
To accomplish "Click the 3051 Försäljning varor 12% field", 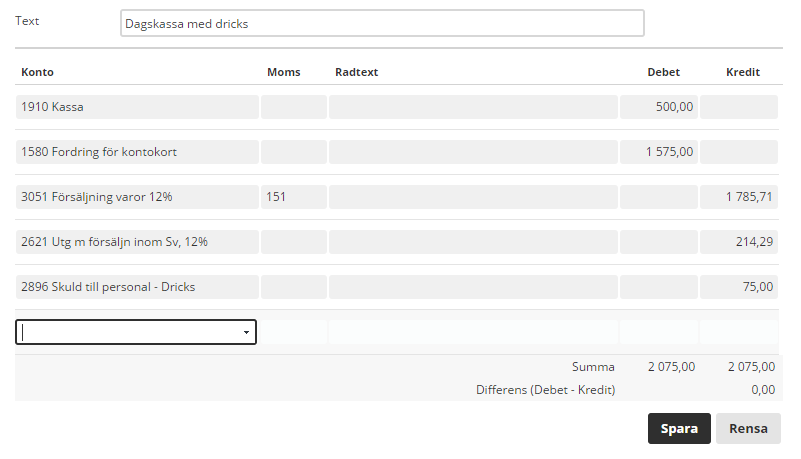I will coord(136,197).
